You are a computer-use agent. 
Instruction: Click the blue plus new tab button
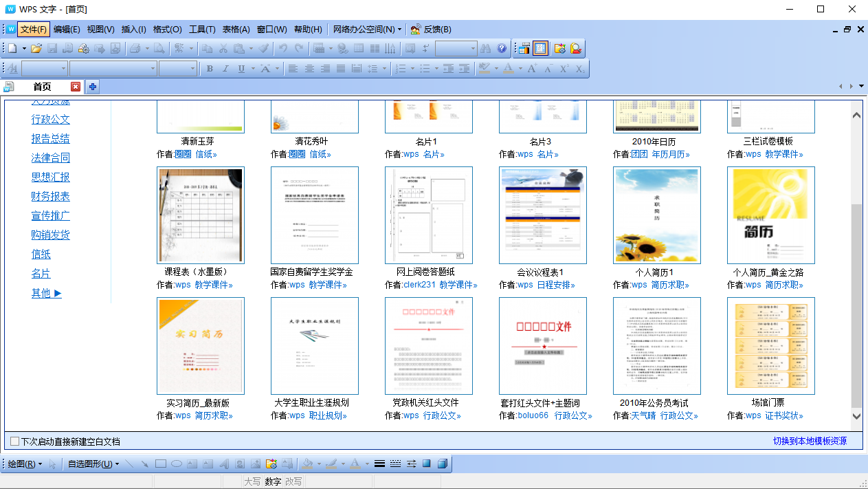point(92,87)
